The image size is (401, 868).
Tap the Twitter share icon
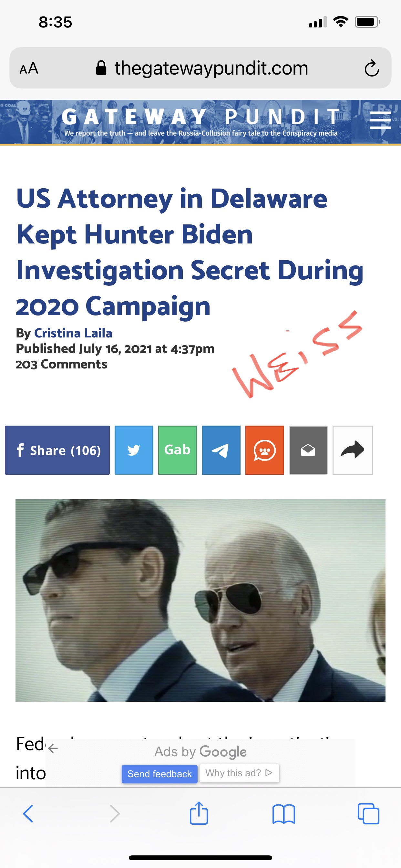[x=134, y=450]
